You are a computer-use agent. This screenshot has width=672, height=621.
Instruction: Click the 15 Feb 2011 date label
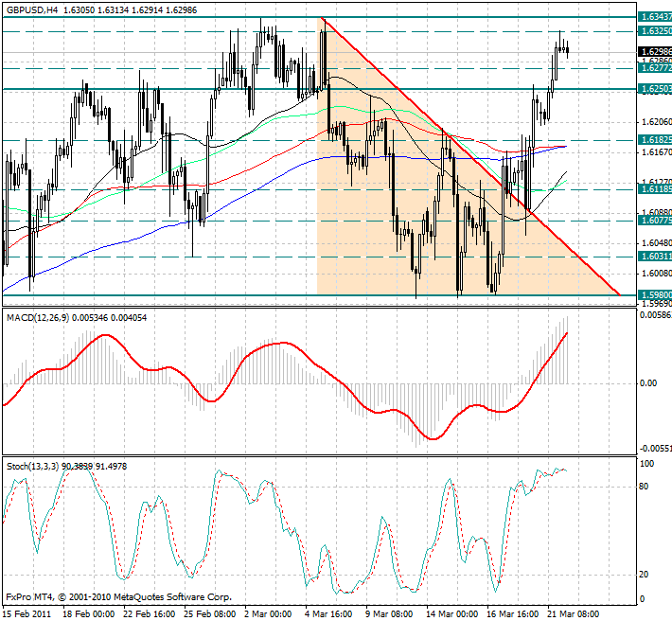(27, 613)
